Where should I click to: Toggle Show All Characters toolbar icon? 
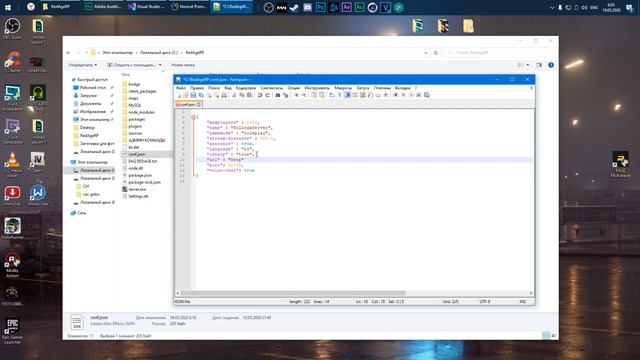click(x=339, y=95)
